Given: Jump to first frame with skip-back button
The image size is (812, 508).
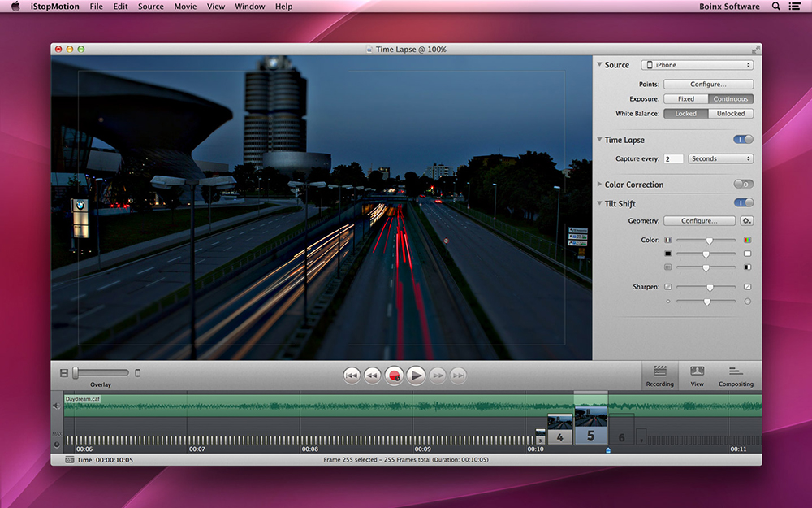Looking at the screenshot, I should click(352, 375).
